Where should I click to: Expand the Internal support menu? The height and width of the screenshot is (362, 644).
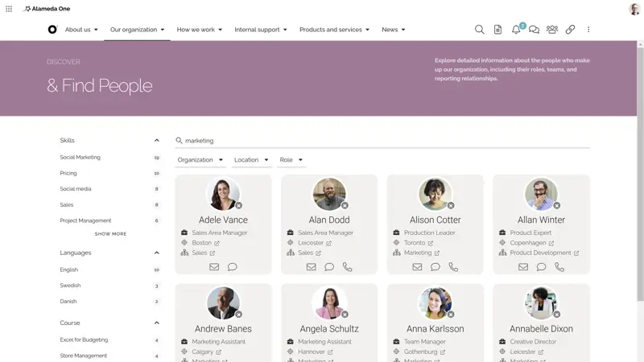[x=260, y=30]
